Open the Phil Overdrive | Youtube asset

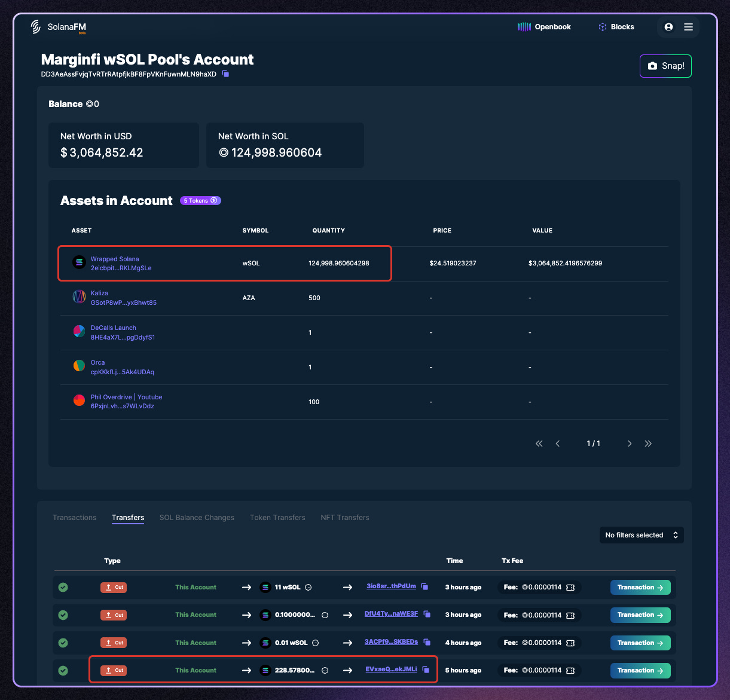click(x=126, y=402)
